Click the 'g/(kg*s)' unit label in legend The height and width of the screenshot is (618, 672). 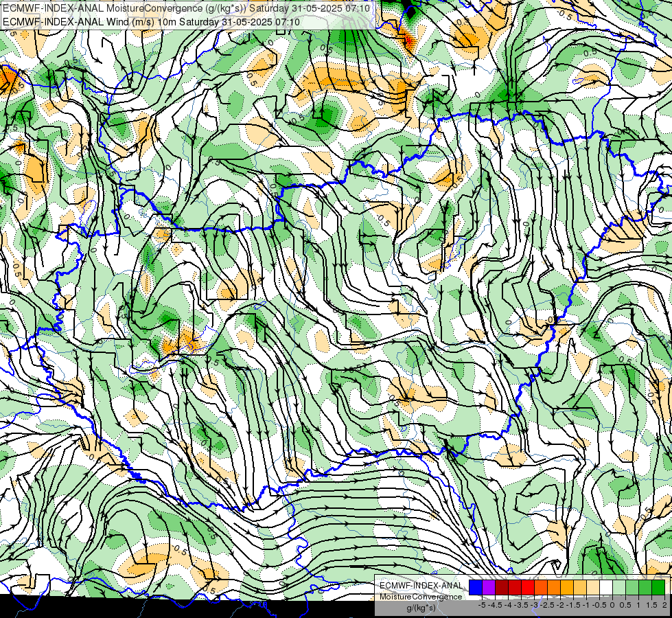click(421, 608)
